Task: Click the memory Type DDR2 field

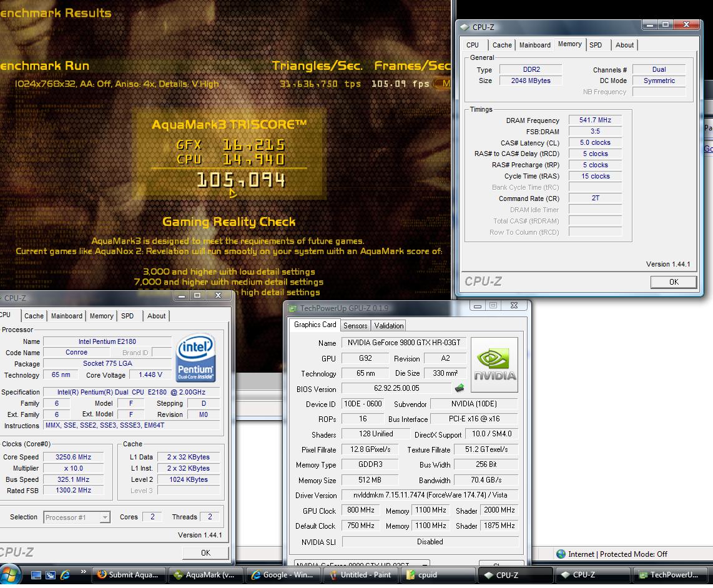Action: tap(531, 69)
